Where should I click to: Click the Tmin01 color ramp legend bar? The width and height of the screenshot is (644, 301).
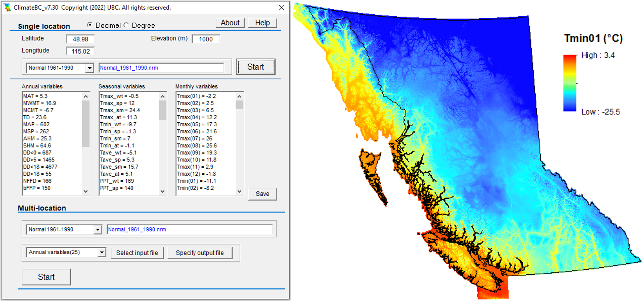[570, 83]
